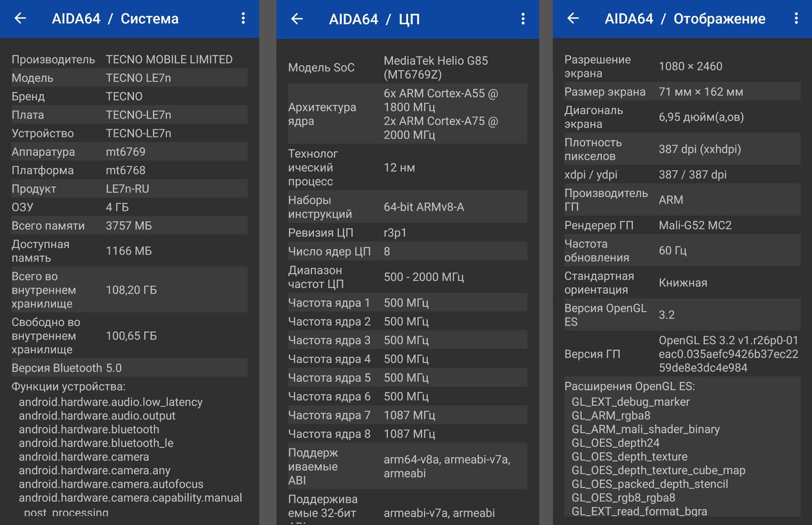Select the Производитель TECNO MOBILE LIMITED row

click(129, 59)
